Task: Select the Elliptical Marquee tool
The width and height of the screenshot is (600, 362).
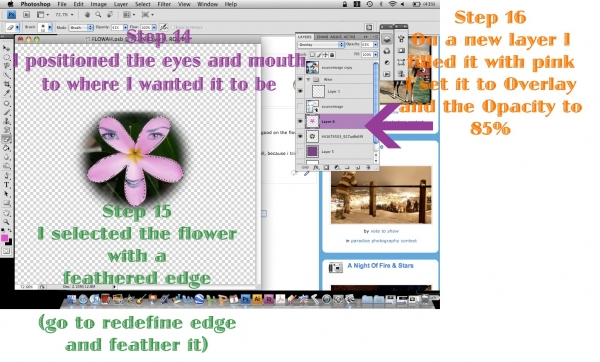Action: (x=6, y=57)
